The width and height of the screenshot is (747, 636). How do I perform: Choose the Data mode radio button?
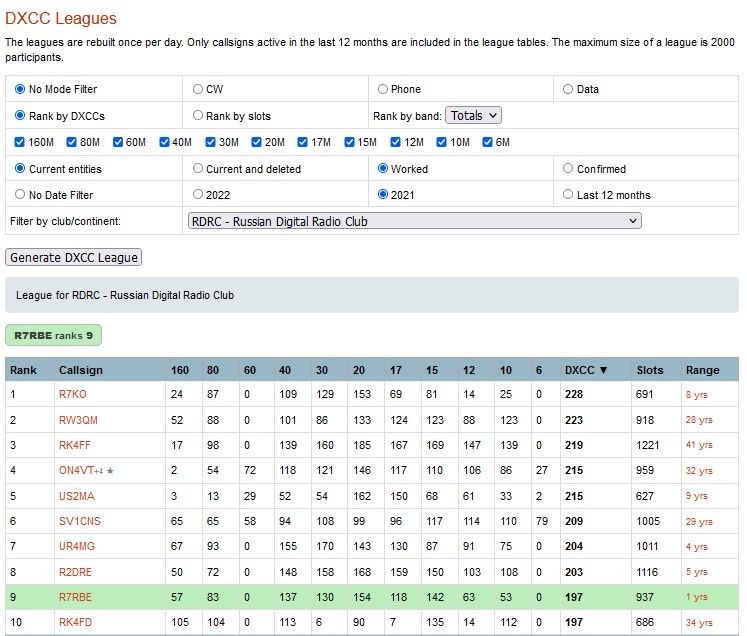pyautogui.click(x=568, y=89)
